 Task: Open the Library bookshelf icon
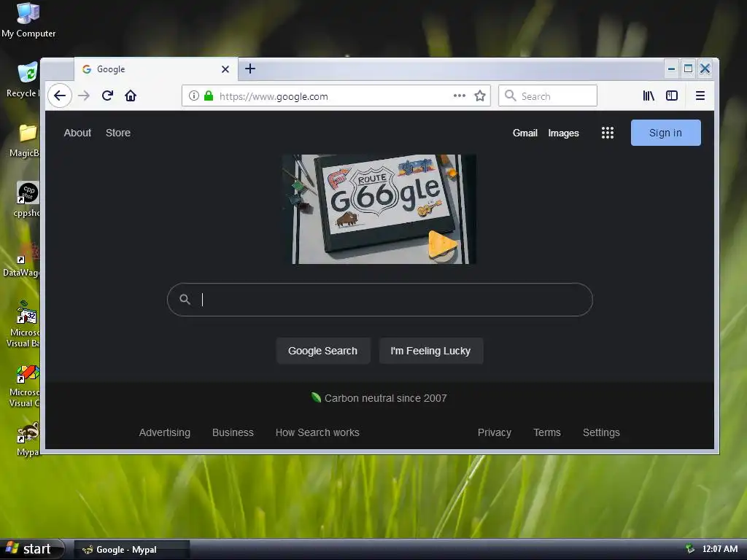(x=649, y=96)
